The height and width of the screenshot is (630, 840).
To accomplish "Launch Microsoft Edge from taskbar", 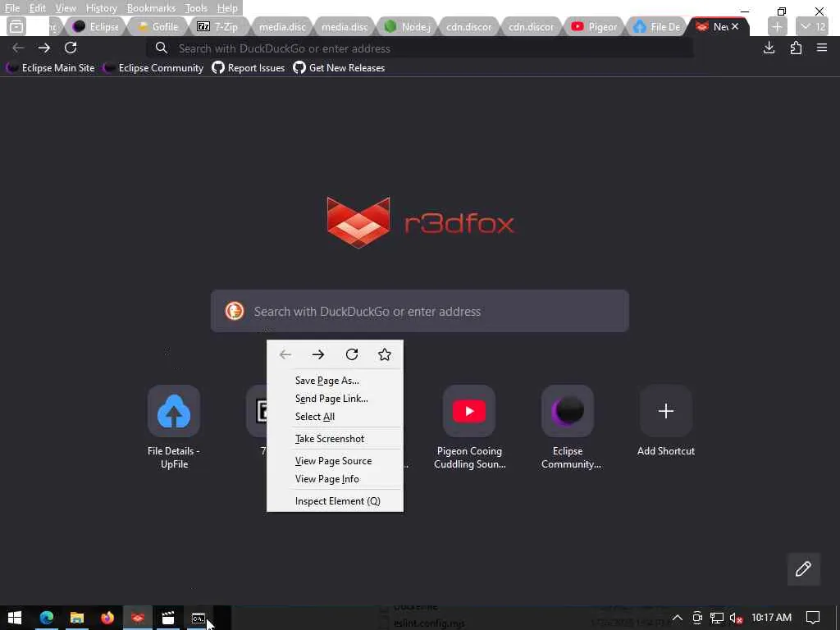I will pos(47,618).
